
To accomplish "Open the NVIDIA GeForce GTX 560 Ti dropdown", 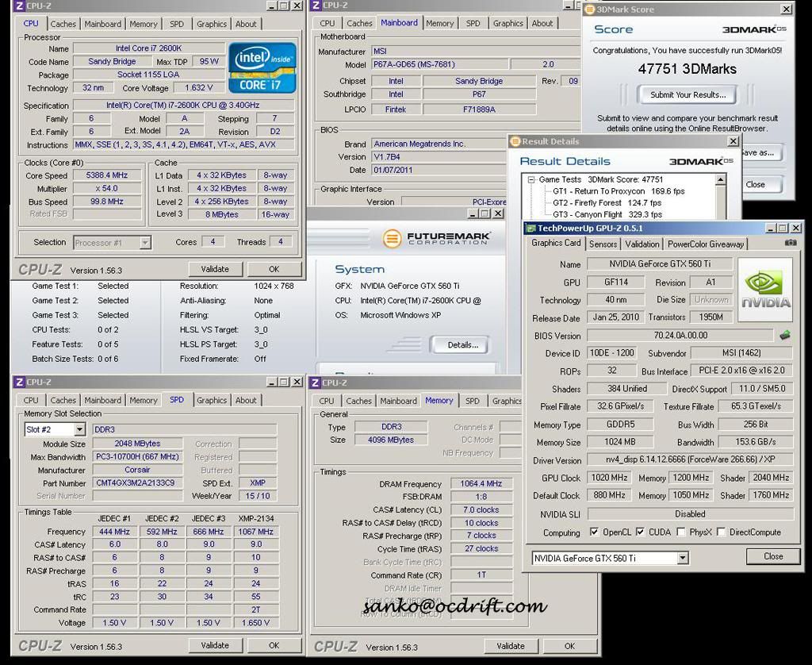I will point(682,558).
